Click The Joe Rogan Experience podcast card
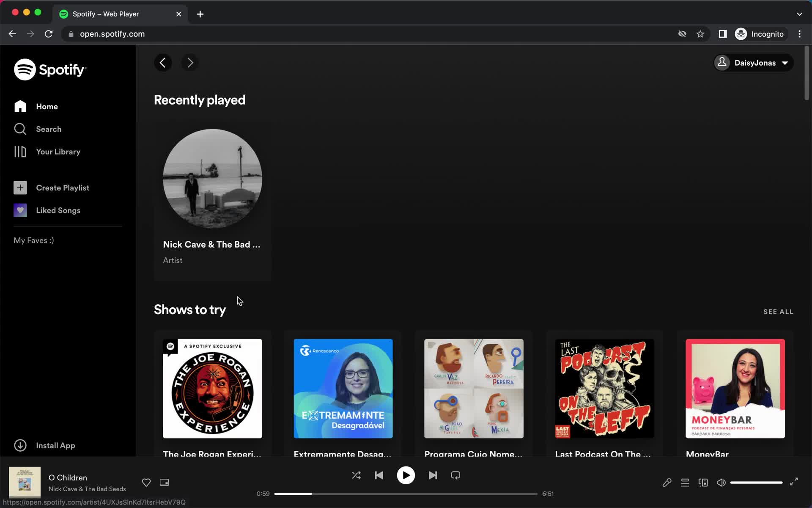 coord(212,388)
